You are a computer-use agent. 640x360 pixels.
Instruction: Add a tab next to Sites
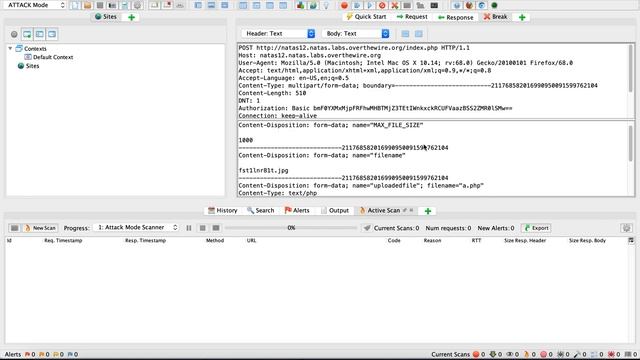pyautogui.click(x=131, y=17)
